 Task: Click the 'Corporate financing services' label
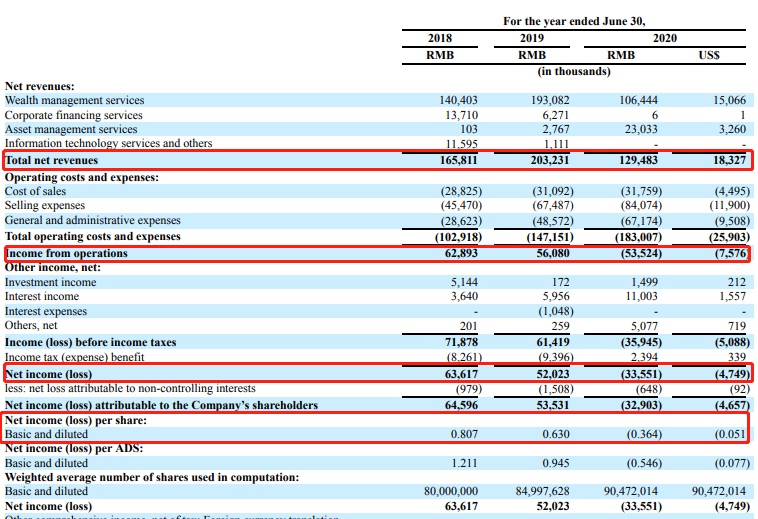73,115
